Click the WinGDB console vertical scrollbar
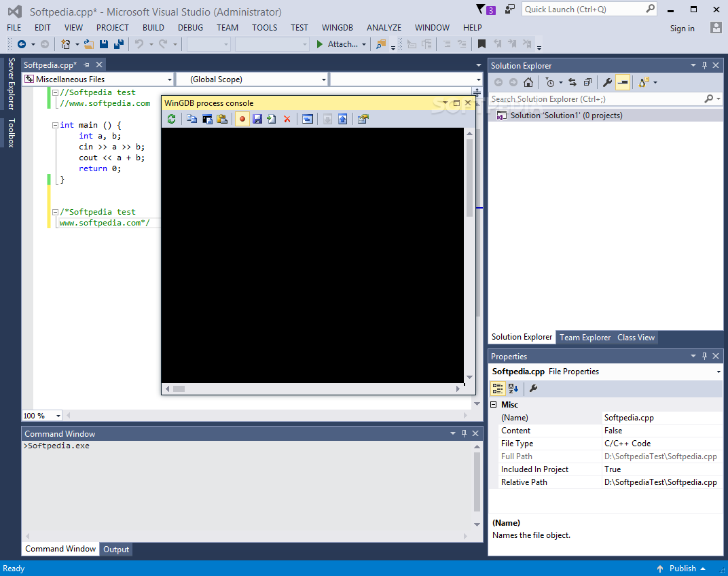This screenshot has height=576, width=728. [469, 256]
